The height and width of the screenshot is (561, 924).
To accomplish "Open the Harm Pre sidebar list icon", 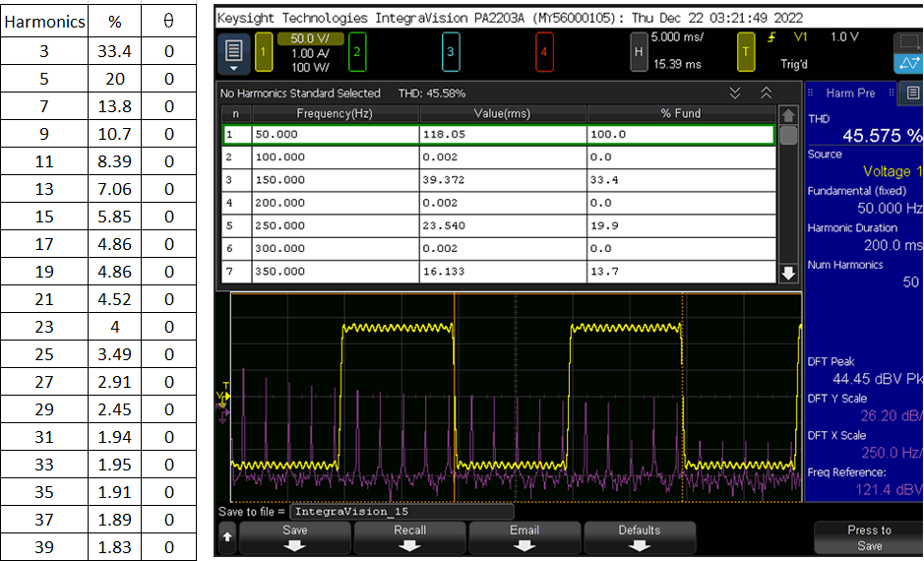I will (912, 93).
